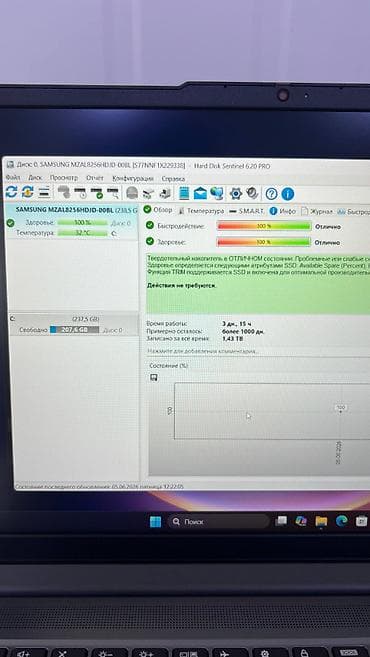This screenshot has width=370, height=657.
Task: Click the taskbar Поиск search box
Action: click(x=219, y=522)
